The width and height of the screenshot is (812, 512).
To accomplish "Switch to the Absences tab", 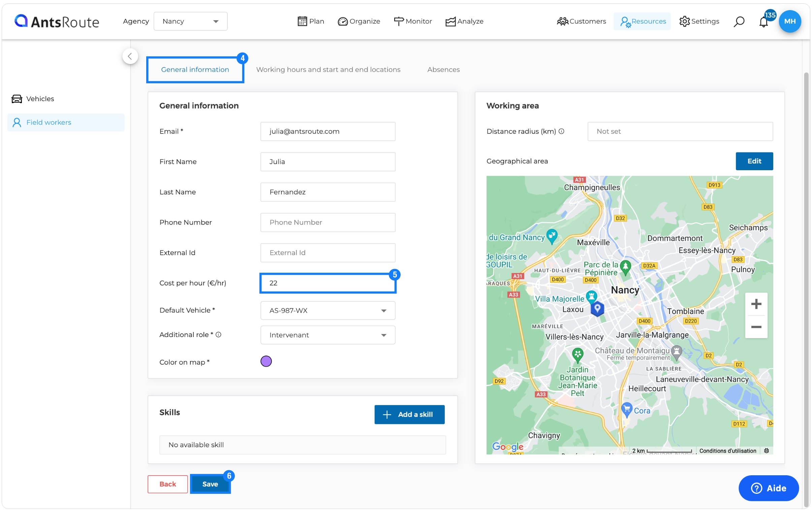I will (444, 69).
